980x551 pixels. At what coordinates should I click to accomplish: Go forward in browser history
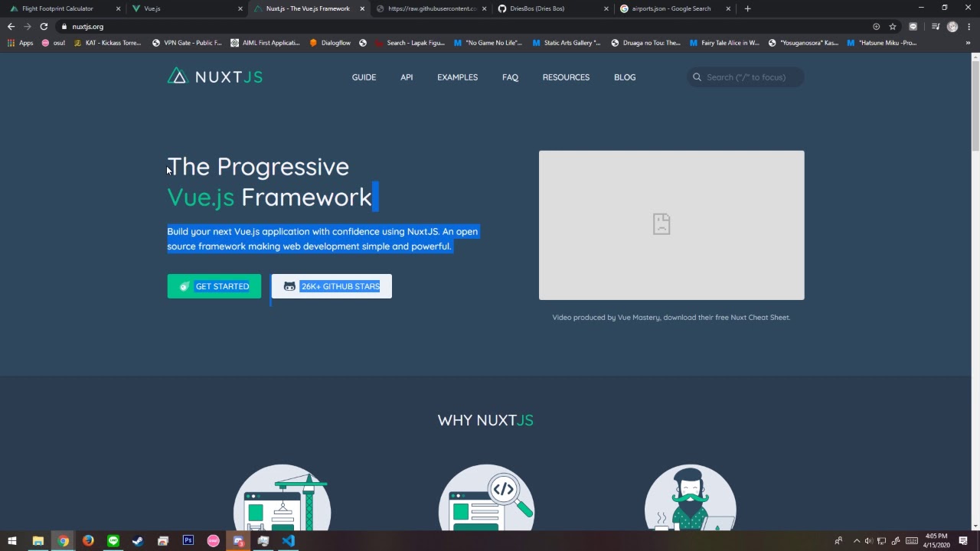28,26
